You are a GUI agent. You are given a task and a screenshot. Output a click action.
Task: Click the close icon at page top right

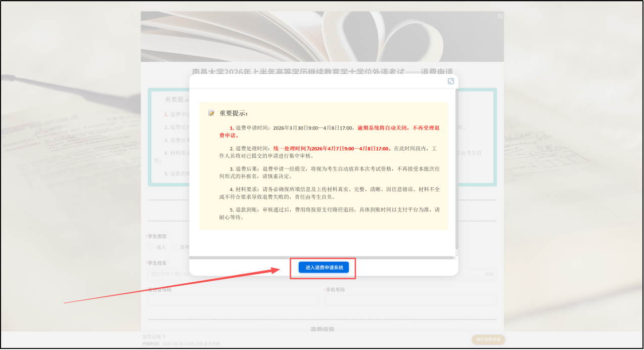click(x=500, y=16)
